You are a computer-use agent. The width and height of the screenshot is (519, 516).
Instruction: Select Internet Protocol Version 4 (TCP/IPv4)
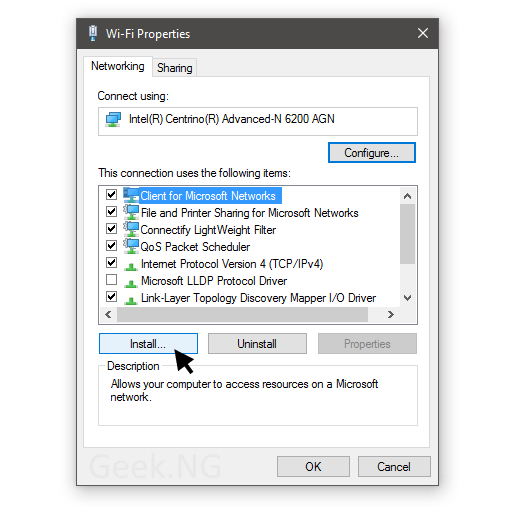232,264
